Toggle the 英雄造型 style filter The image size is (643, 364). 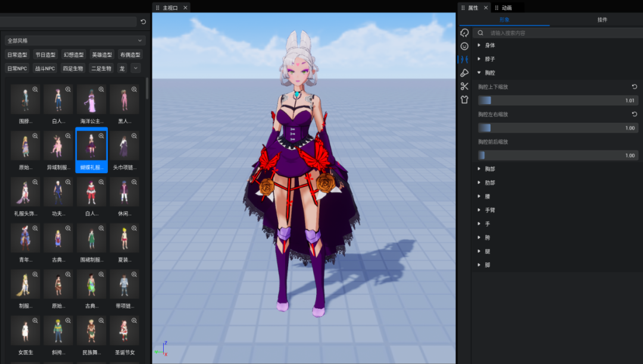click(102, 55)
